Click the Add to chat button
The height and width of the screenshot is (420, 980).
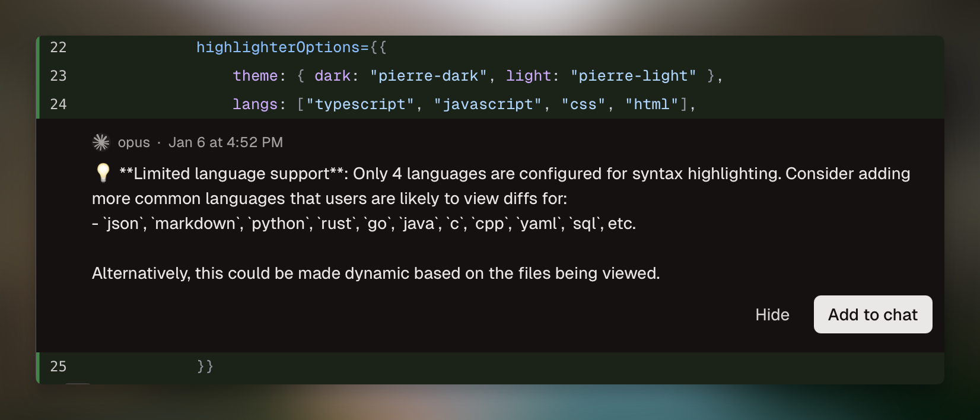click(873, 314)
